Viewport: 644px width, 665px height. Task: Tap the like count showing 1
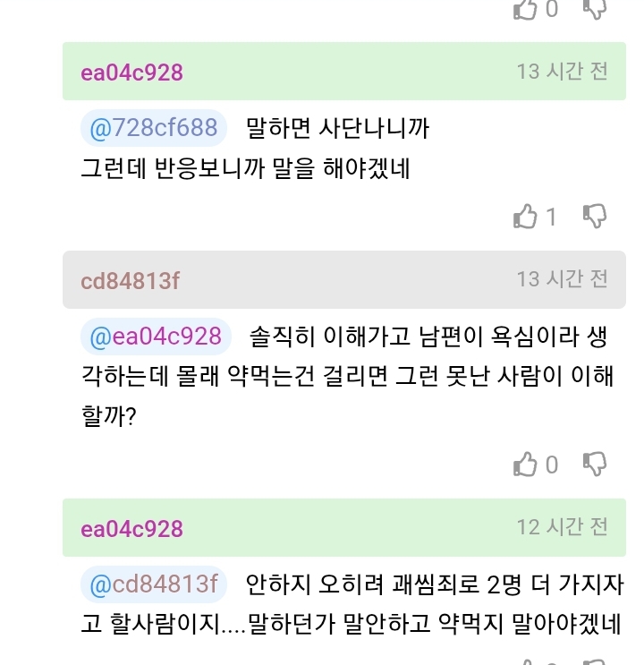(551, 217)
